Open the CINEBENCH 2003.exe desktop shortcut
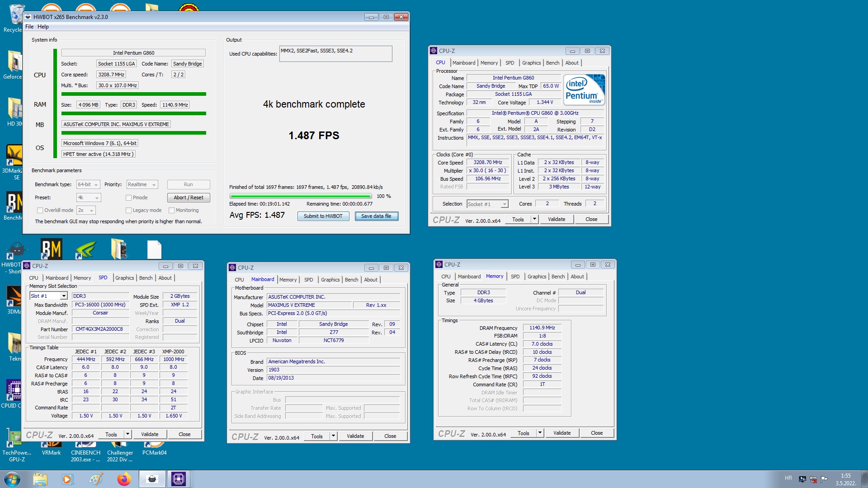 [85, 452]
